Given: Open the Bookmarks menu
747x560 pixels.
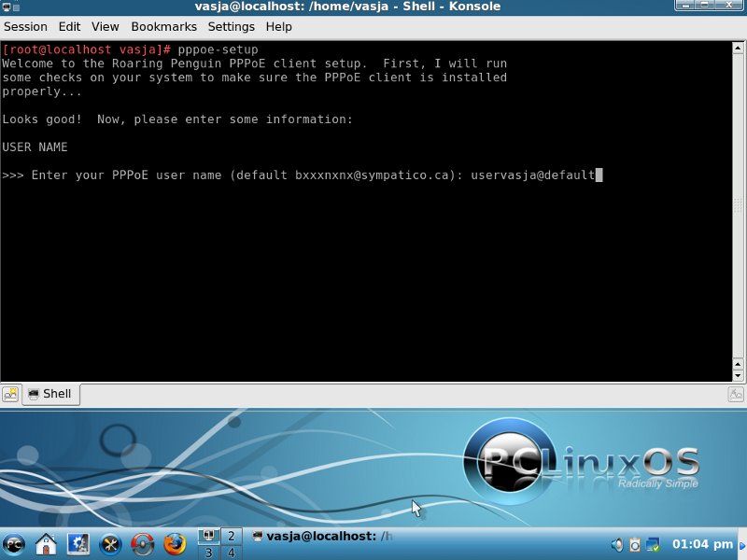Looking at the screenshot, I should (163, 27).
